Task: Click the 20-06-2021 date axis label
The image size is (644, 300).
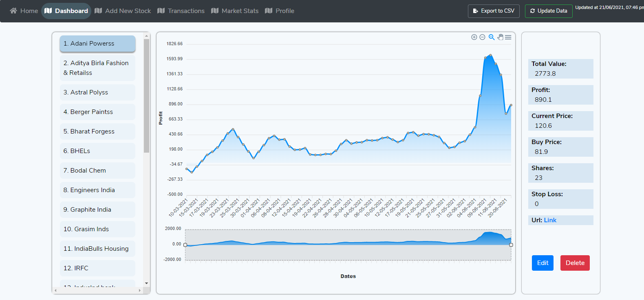Action: 497,208
